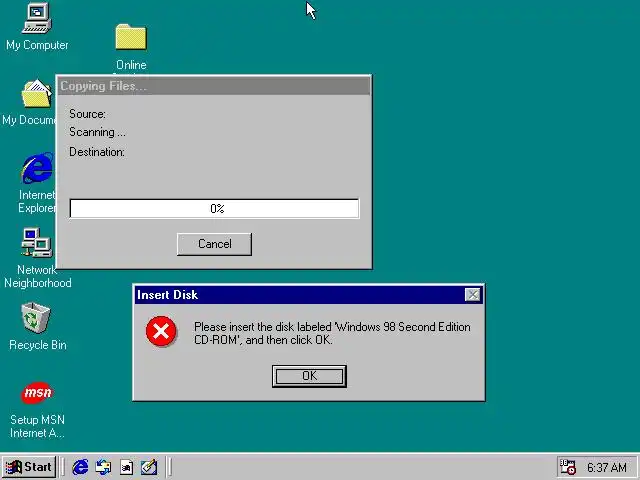Open the Start menu
The height and width of the screenshot is (480, 640).
(x=29, y=467)
